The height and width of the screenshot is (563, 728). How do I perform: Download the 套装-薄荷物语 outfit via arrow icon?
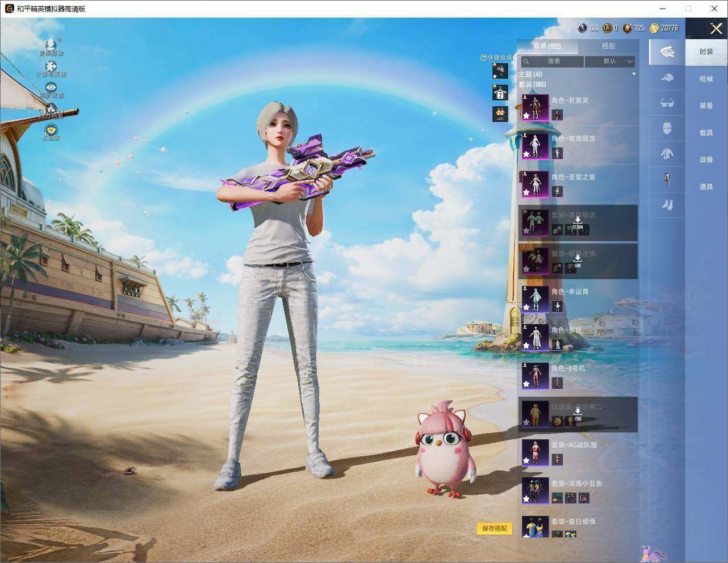[578, 220]
